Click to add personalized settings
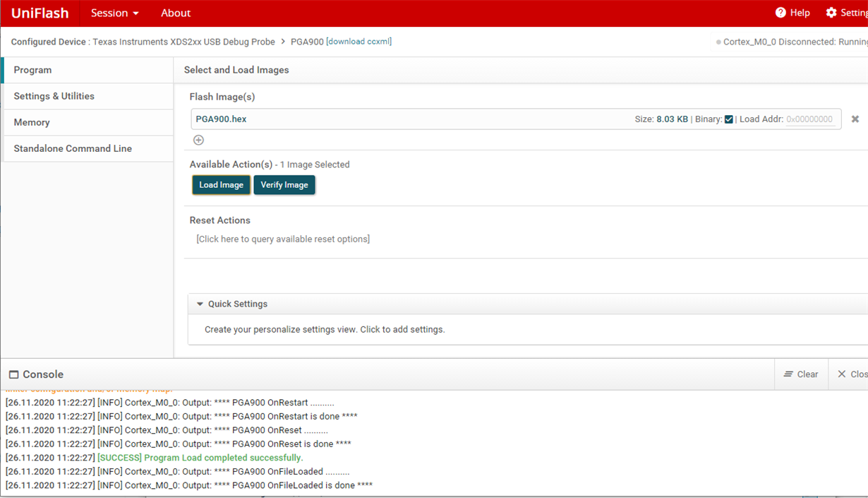868x498 pixels. 325,329
